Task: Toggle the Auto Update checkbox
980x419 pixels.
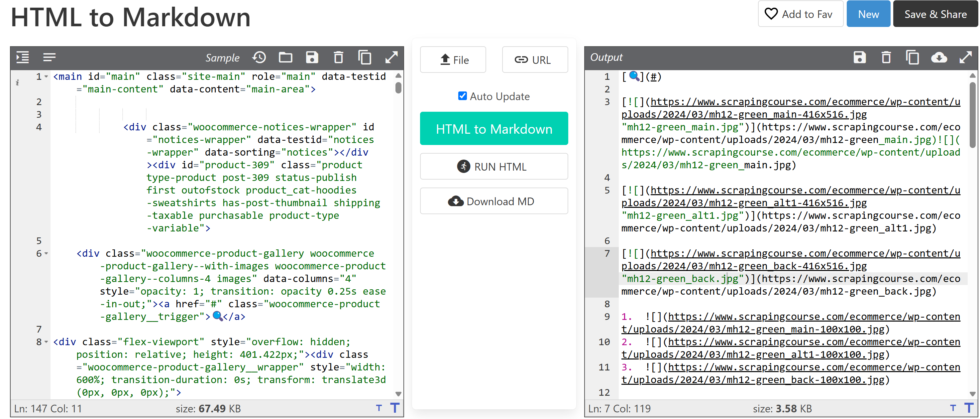Action: coord(462,96)
